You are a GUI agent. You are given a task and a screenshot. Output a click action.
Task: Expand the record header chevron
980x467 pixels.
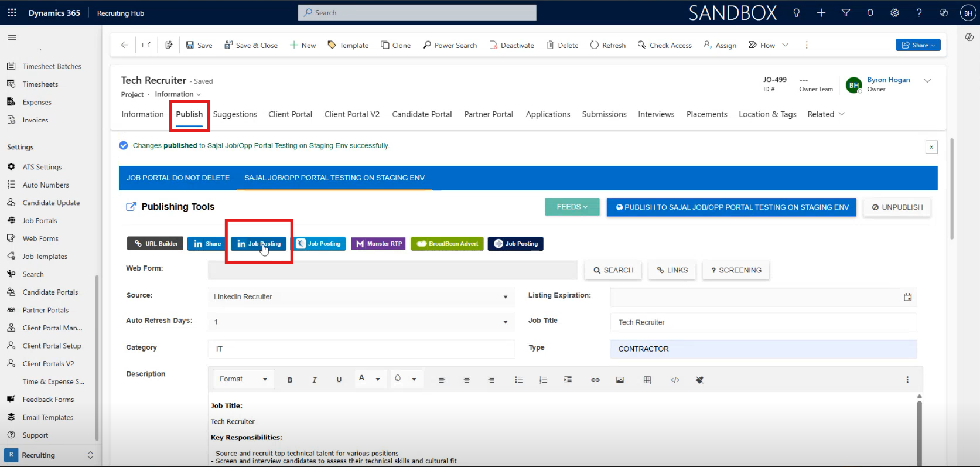tap(927, 81)
